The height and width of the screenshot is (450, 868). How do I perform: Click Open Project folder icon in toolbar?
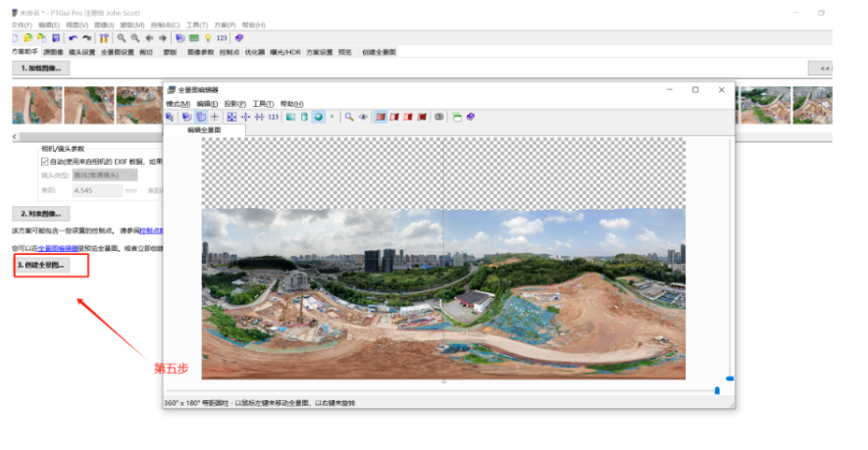(x=27, y=37)
